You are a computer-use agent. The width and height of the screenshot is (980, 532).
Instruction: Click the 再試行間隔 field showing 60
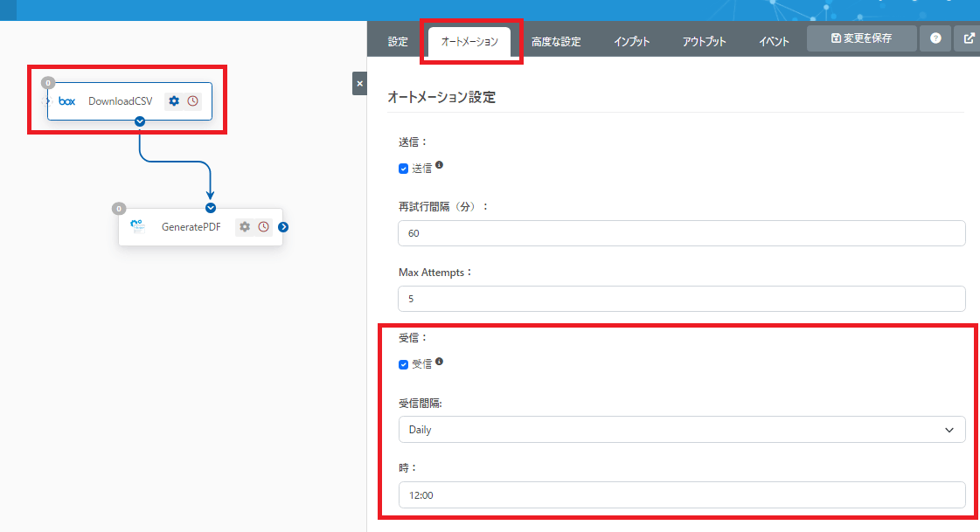point(682,233)
